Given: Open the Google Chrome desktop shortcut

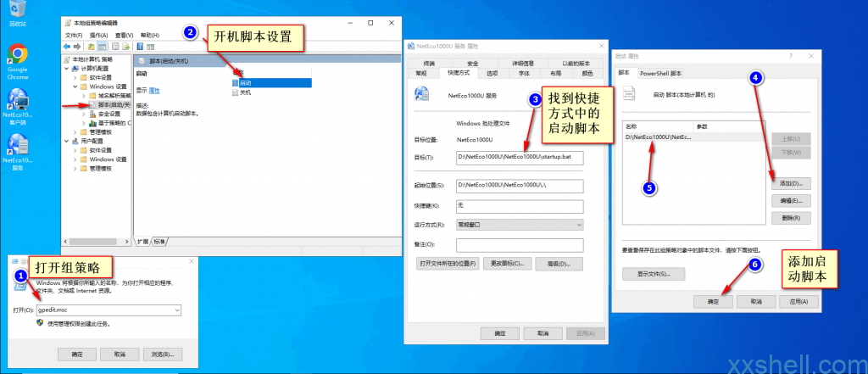Looking at the screenshot, I should coord(17,58).
